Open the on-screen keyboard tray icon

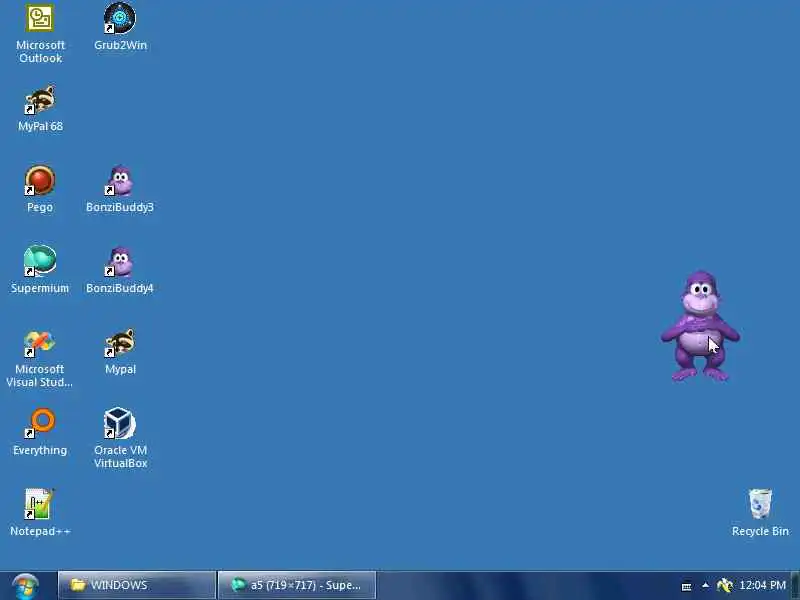[x=687, y=586]
